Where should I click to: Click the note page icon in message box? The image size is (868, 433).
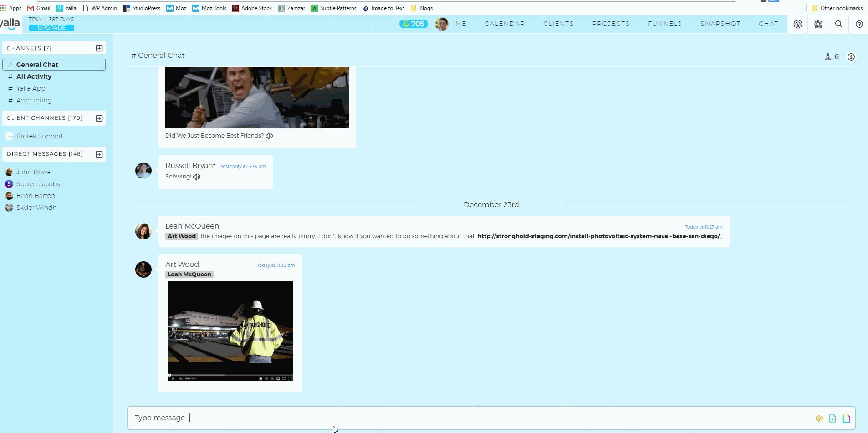pyautogui.click(x=846, y=418)
